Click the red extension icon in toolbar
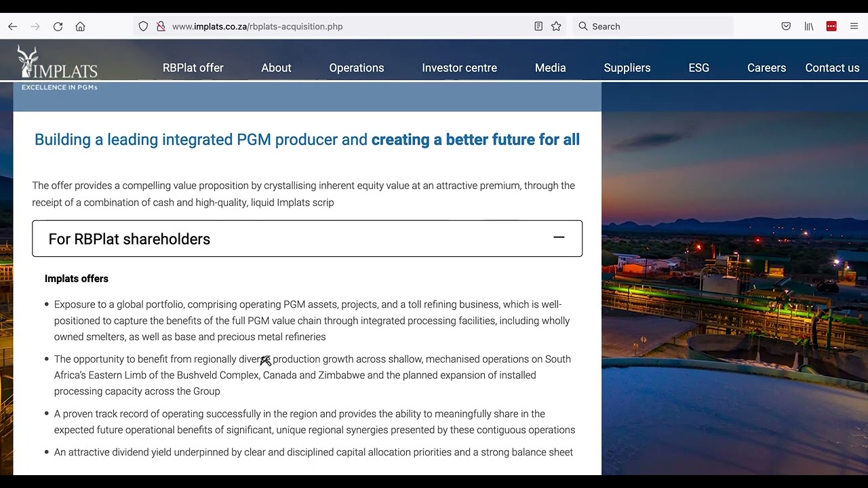 [x=831, y=26]
